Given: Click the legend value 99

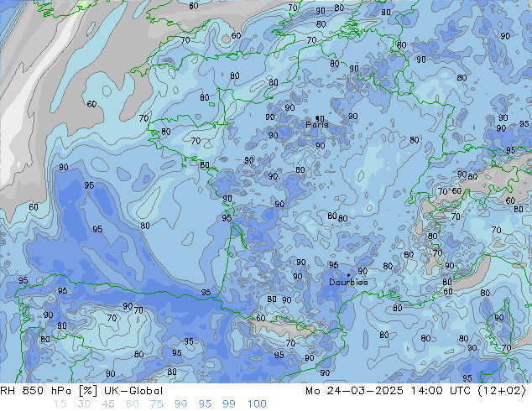Looking at the screenshot, I should pos(229,404).
